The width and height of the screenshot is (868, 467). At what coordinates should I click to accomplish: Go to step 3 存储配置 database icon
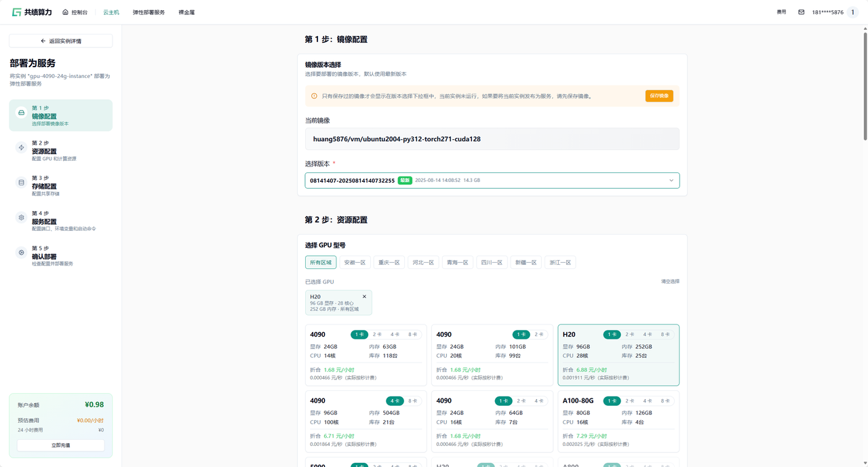[21, 183]
